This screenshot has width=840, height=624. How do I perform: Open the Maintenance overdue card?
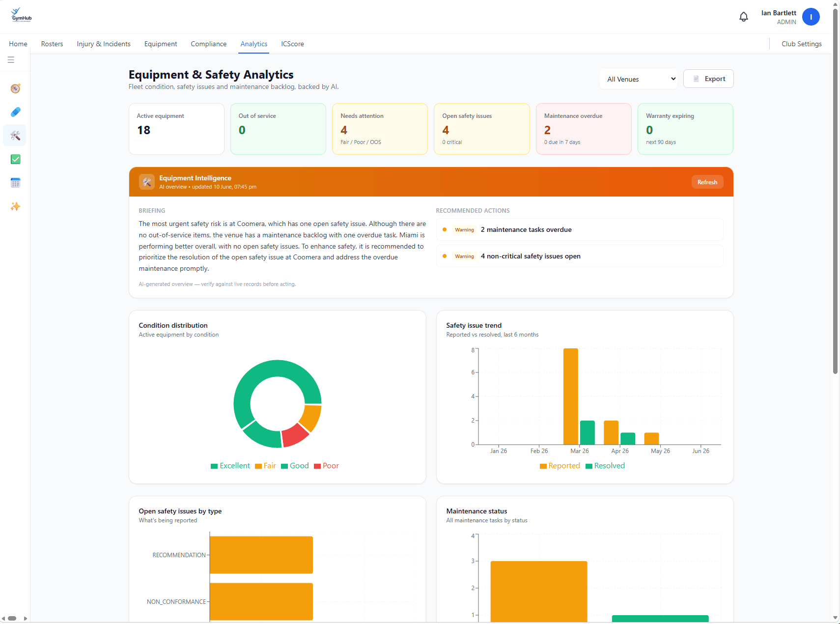(x=584, y=129)
